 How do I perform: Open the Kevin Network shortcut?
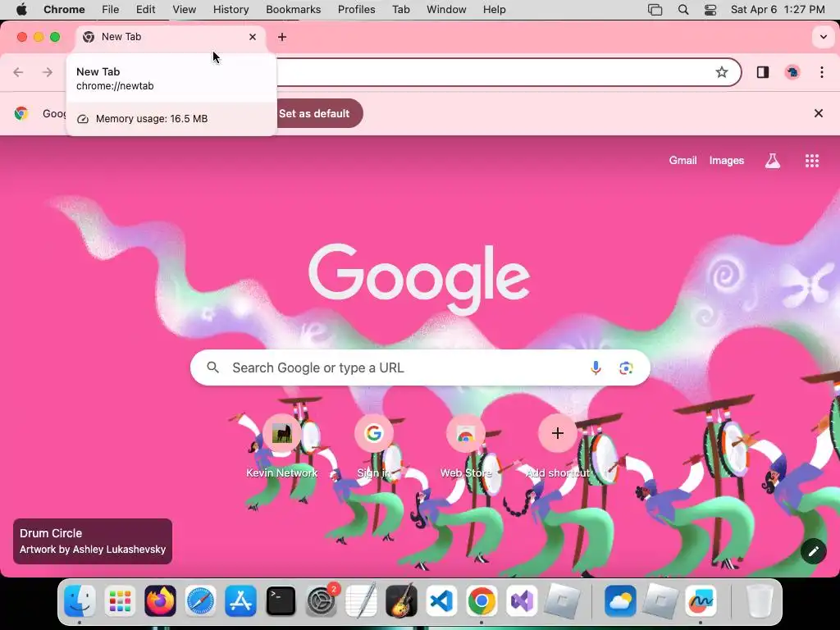pyautogui.click(x=282, y=445)
